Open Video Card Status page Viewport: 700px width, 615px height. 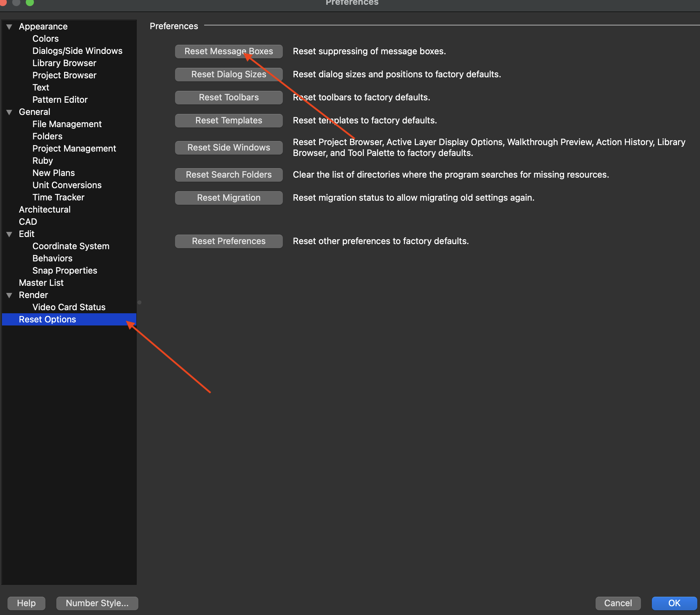click(69, 307)
